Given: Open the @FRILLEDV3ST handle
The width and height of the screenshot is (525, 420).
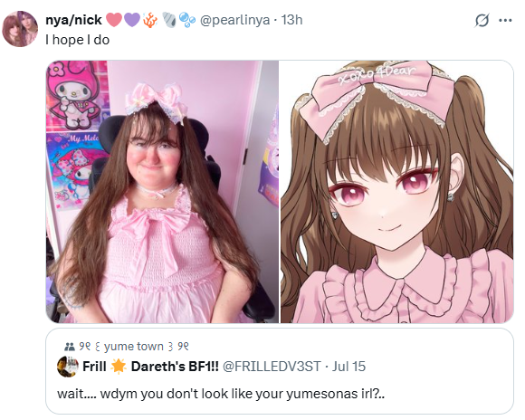Looking at the screenshot, I should (272, 367).
